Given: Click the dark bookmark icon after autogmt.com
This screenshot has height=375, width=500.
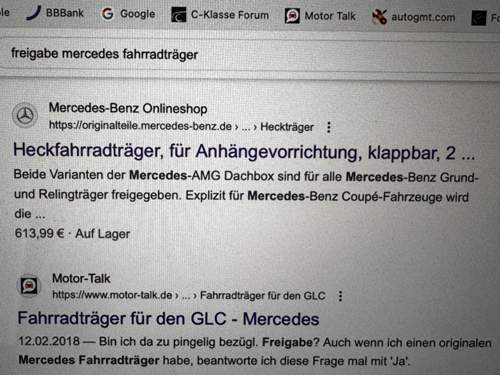Looking at the screenshot, I should (x=479, y=18).
